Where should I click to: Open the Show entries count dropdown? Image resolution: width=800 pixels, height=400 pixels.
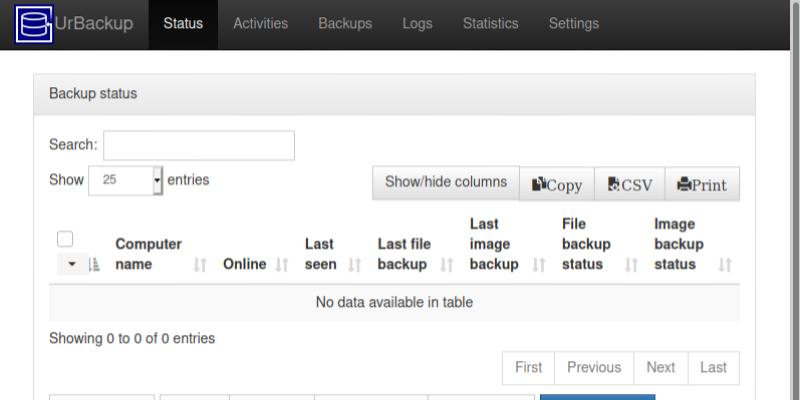pos(125,181)
